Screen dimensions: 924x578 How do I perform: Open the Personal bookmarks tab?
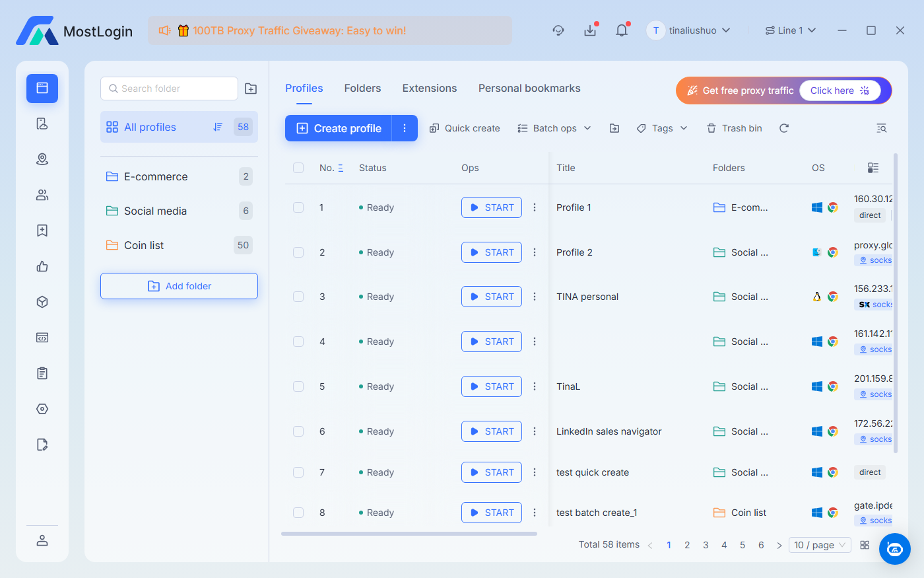529,89
